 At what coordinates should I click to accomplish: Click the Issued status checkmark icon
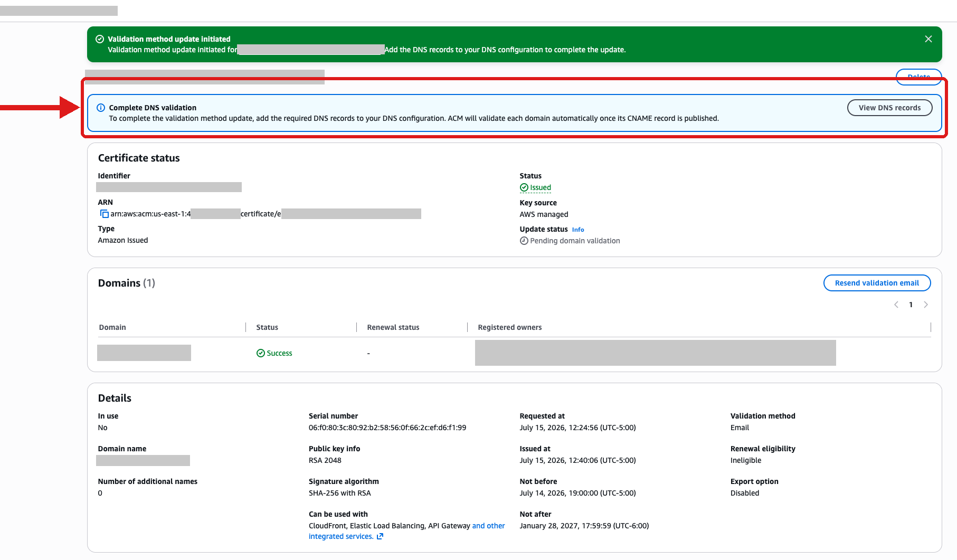point(524,187)
